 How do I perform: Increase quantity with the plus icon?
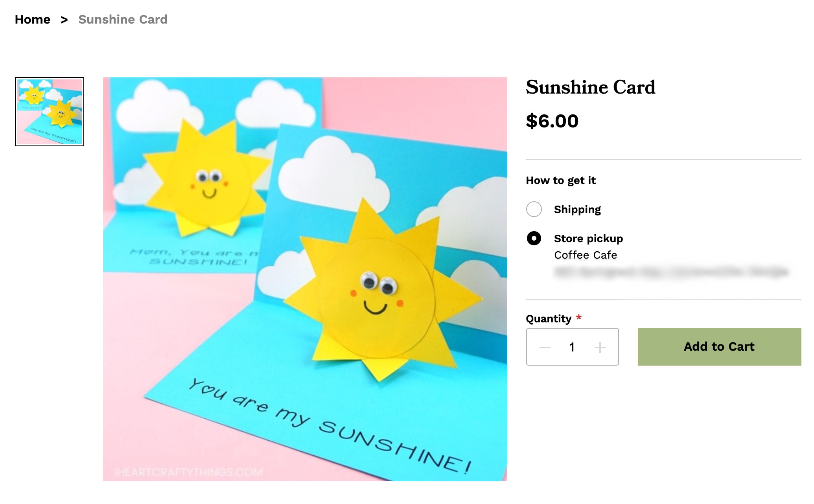[600, 348]
